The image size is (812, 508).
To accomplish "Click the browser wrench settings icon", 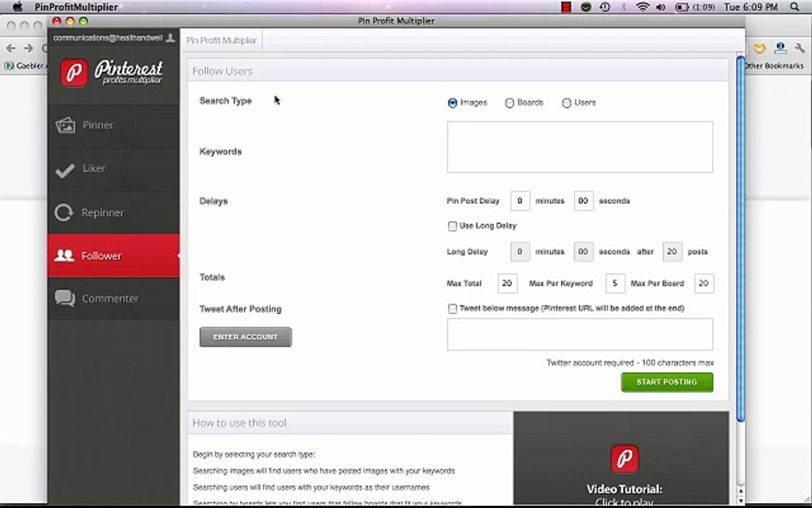I will (x=800, y=49).
